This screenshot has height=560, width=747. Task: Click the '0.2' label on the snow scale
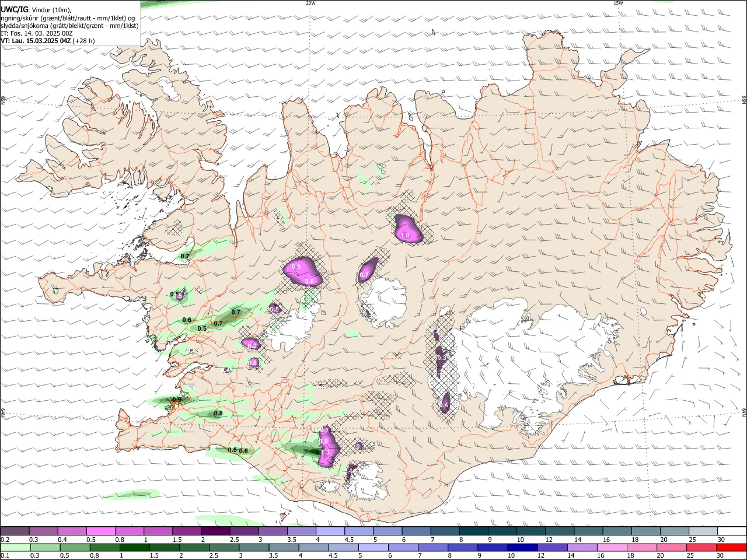pos(5,540)
